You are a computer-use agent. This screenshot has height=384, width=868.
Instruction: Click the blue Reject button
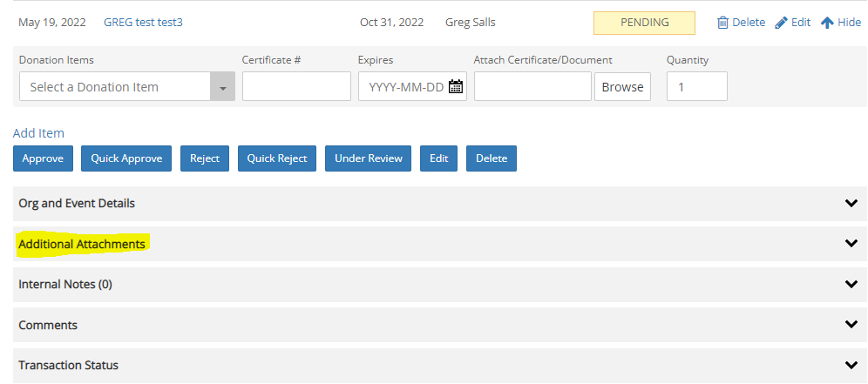click(x=205, y=158)
